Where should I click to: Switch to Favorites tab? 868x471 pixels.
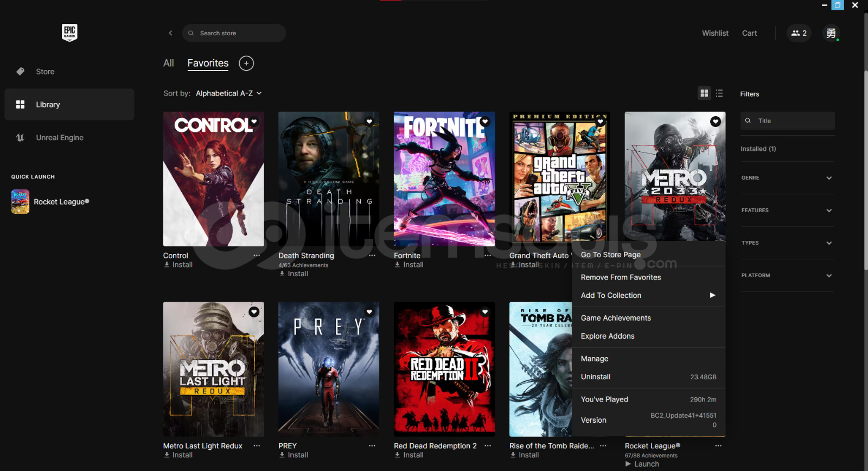coord(208,63)
